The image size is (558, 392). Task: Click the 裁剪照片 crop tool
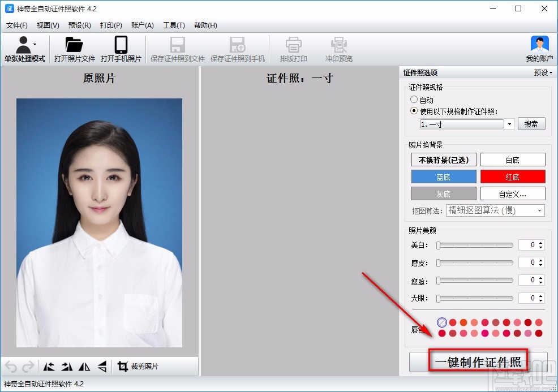tap(138, 367)
